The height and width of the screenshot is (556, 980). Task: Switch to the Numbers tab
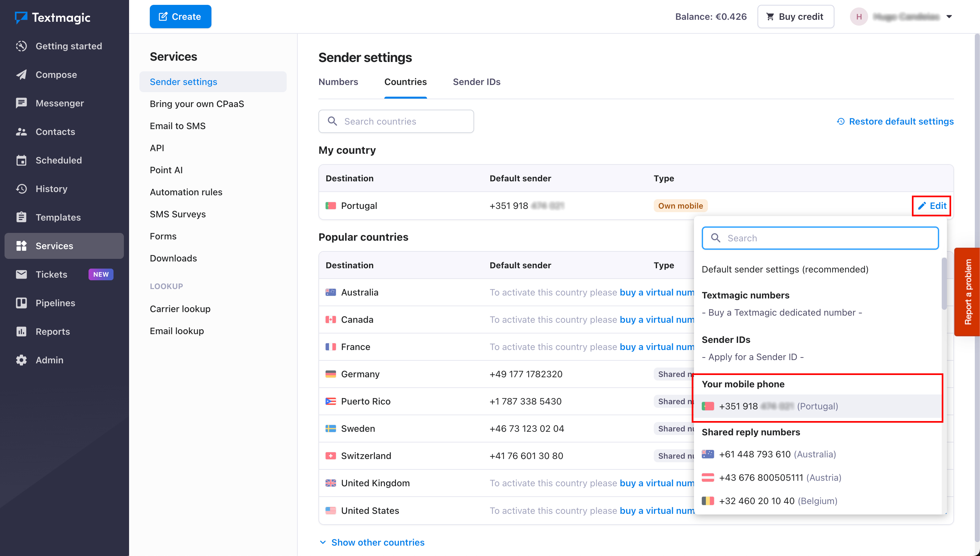tap(338, 82)
